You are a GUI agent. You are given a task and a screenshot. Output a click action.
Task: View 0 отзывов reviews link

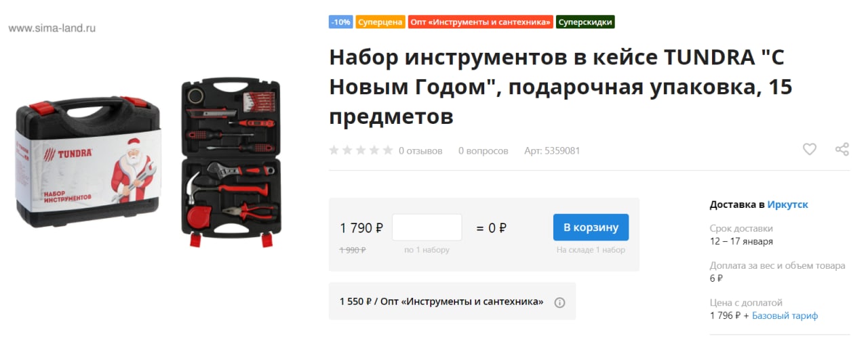[420, 150]
